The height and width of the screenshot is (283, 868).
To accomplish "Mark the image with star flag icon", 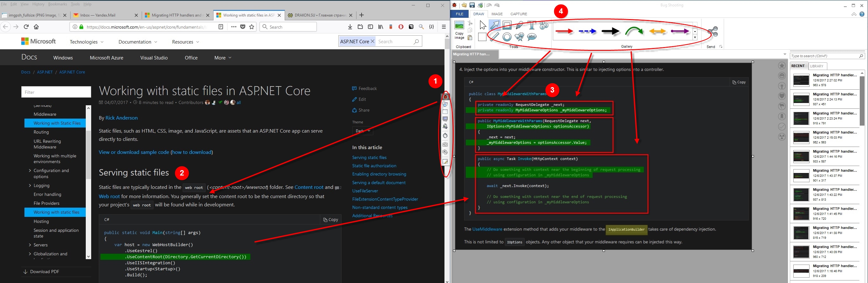I will click(782, 66).
